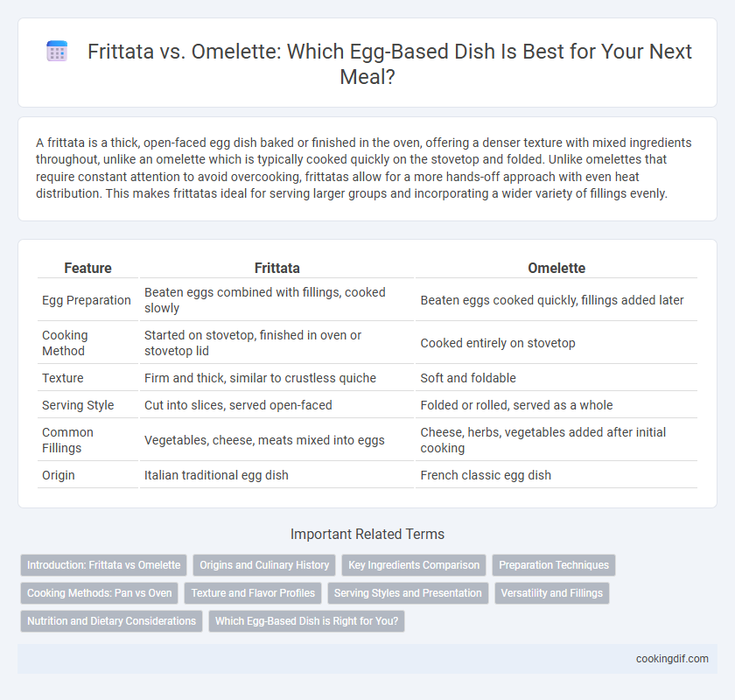The height and width of the screenshot is (700, 735).
Task: Click the calendar icon beside the title
Action: click(x=57, y=51)
